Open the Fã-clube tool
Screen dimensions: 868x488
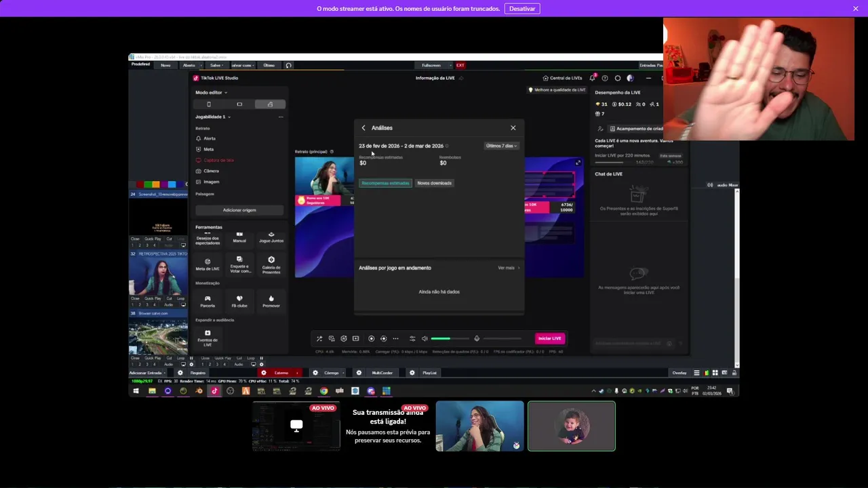coord(239,302)
